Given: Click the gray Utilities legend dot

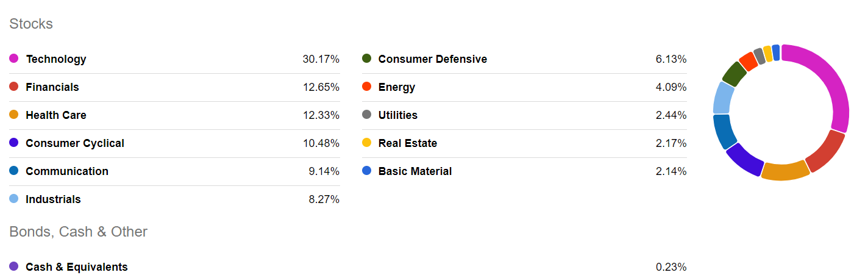Looking at the screenshot, I should [366, 115].
